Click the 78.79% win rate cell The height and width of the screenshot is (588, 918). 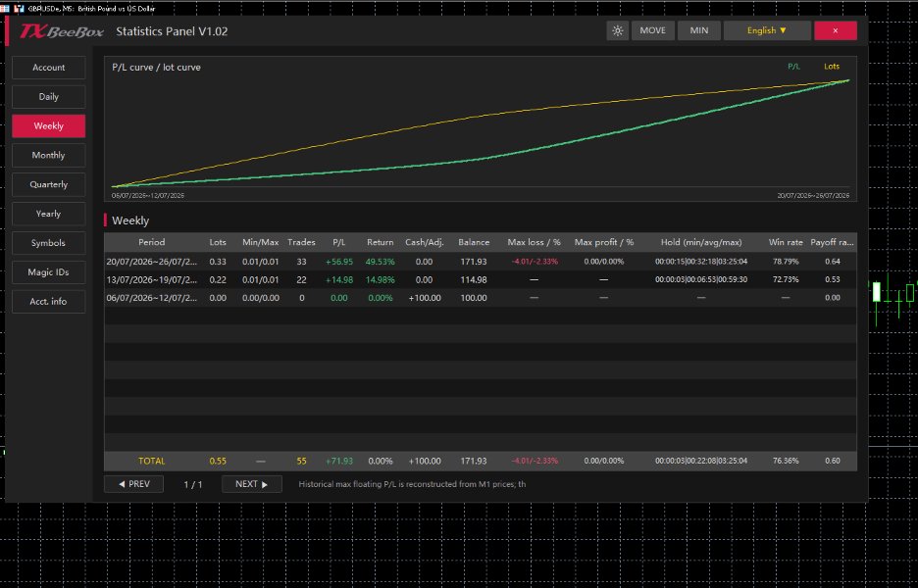click(x=786, y=262)
